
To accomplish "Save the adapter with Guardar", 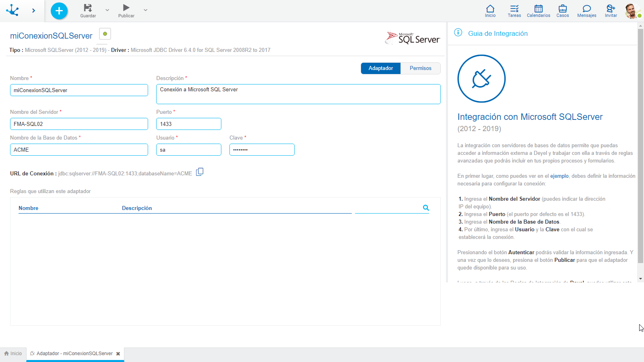I will click(88, 11).
